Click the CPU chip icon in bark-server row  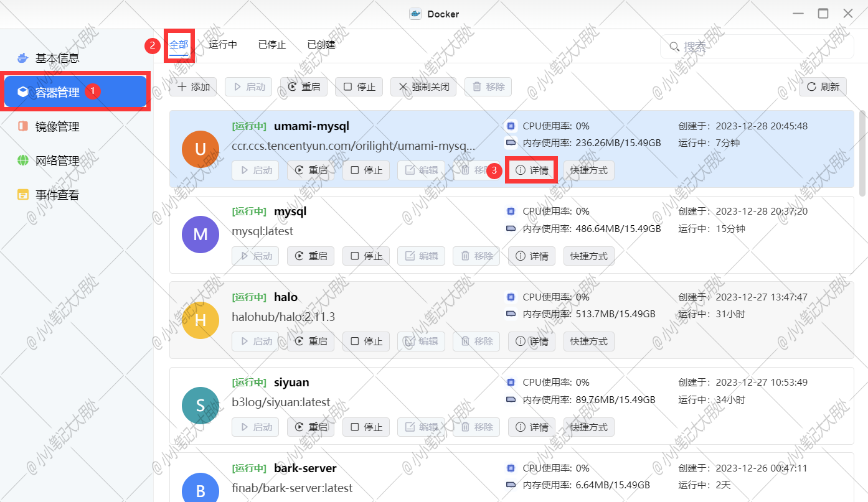click(511, 468)
